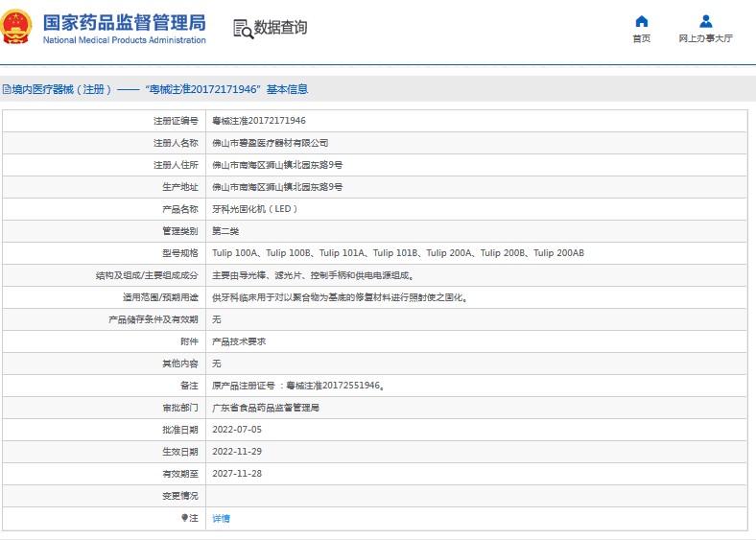Click the 备注 label
The width and height of the screenshot is (756, 540).
point(190,386)
